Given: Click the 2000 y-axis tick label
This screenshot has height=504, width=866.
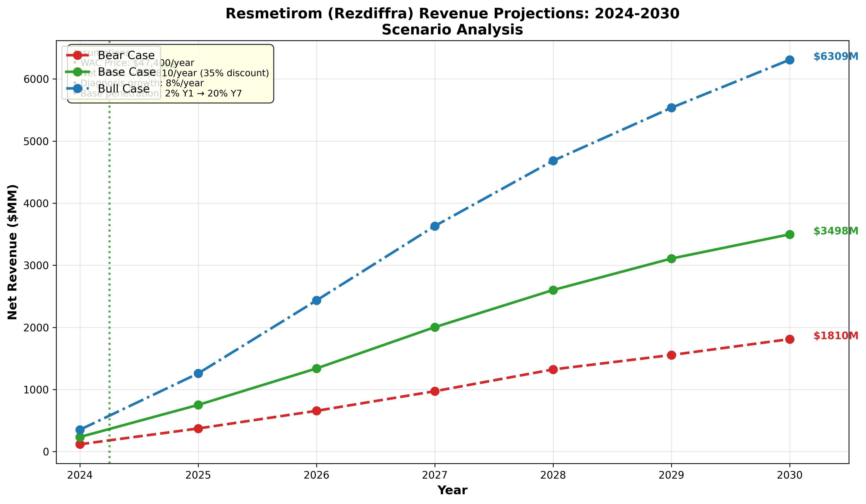Looking at the screenshot, I should (36, 327).
